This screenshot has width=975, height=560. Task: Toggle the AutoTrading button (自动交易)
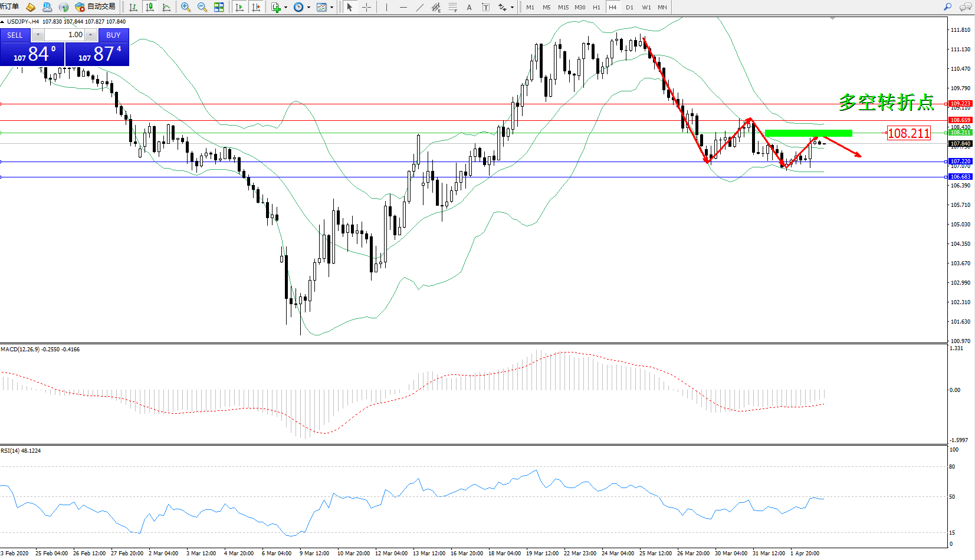coord(96,7)
